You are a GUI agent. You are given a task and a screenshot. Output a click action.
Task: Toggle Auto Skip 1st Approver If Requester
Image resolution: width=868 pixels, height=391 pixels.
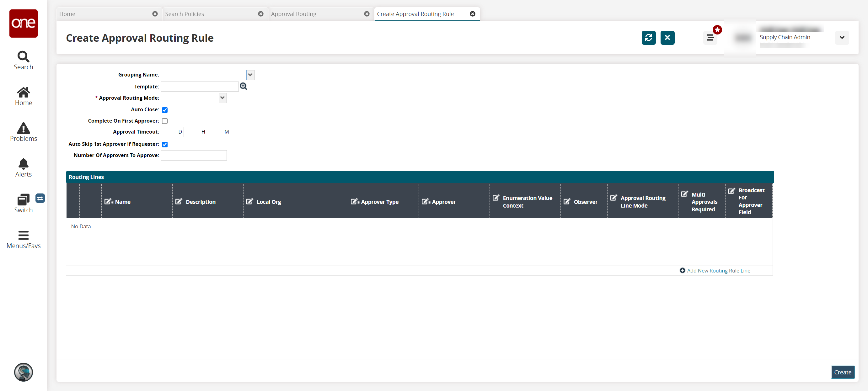[x=165, y=145]
